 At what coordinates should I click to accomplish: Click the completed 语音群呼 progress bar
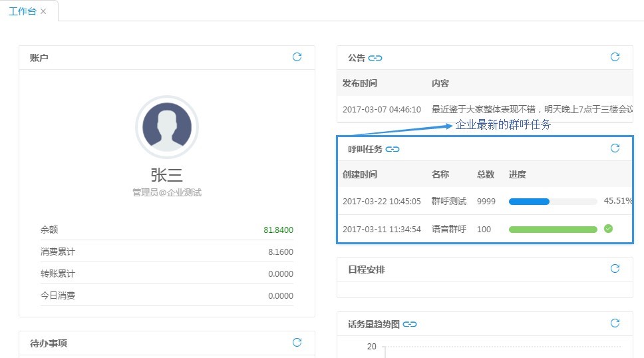552,229
